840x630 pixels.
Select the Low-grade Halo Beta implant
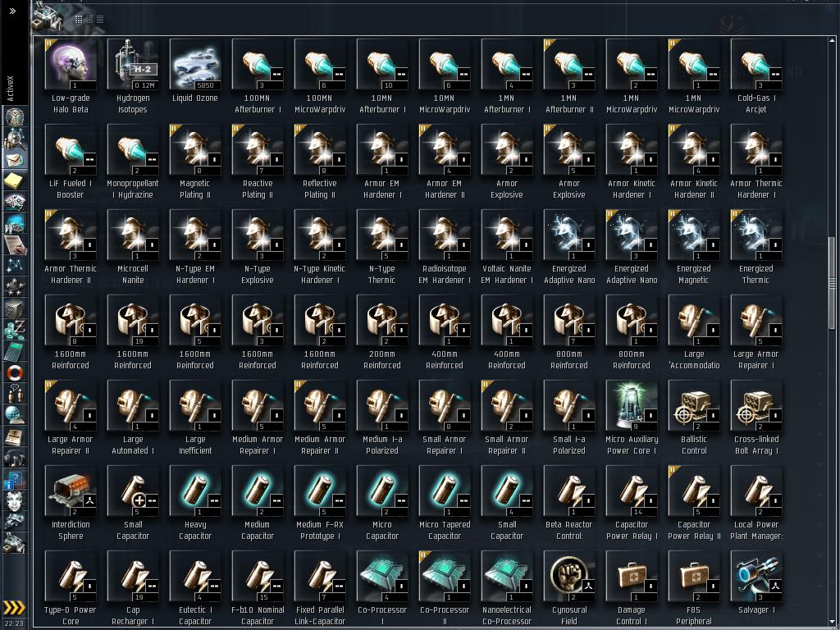coord(71,76)
